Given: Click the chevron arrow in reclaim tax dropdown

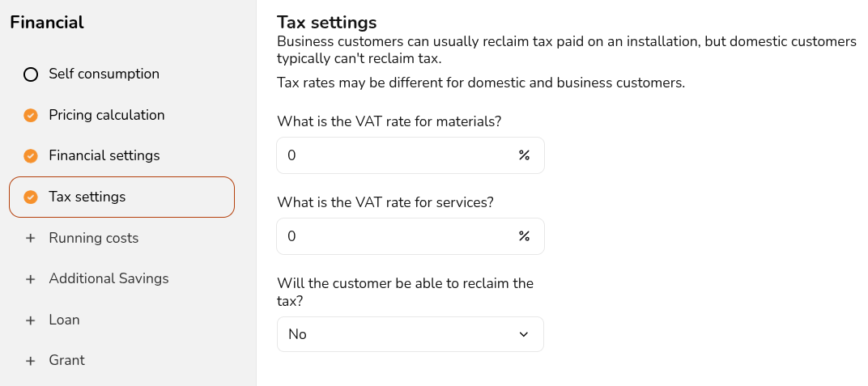Looking at the screenshot, I should pos(524,334).
